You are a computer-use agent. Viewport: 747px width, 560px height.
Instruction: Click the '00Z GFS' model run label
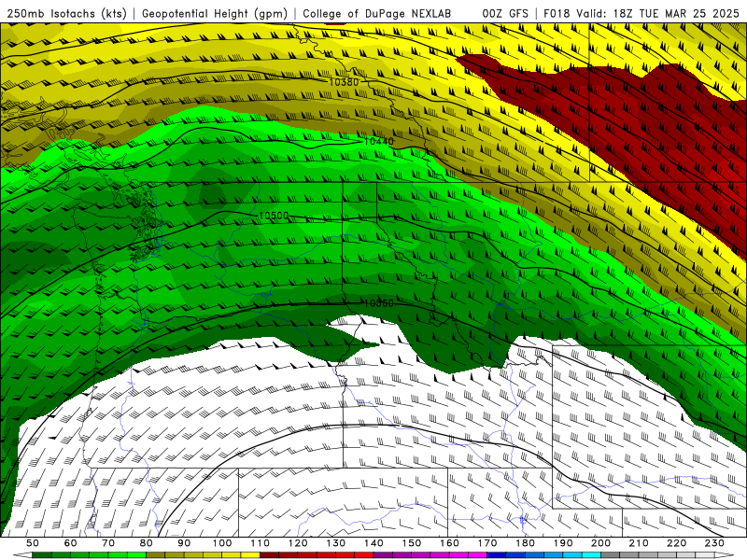tap(505, 13)
